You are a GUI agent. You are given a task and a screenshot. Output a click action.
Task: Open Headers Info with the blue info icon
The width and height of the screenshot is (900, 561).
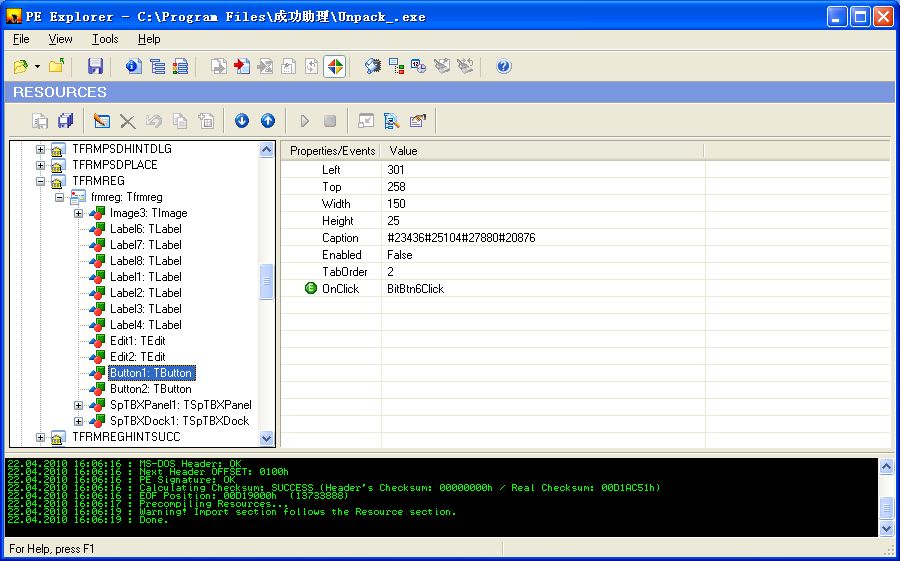click(133, 67)
